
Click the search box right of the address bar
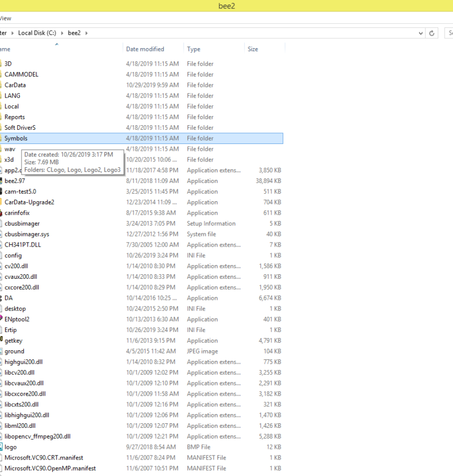[x=447, y=33]
